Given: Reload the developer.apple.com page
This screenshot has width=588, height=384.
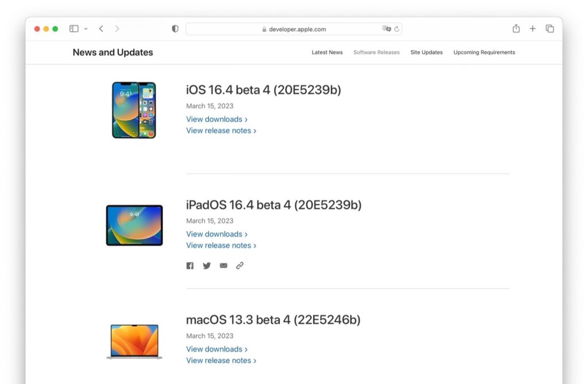Looking at the screenshot, I should [396, 29].
